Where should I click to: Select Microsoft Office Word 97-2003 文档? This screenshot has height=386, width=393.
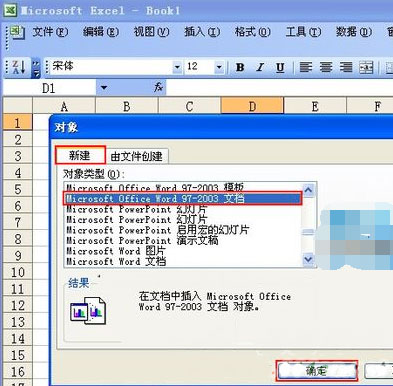[183, 199]
